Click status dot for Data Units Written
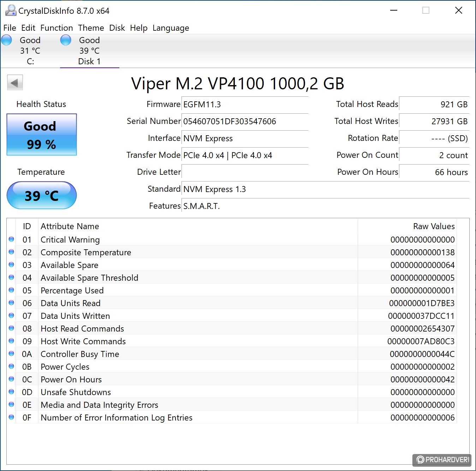The image size is (476, 471). click(x=11, y=316)
